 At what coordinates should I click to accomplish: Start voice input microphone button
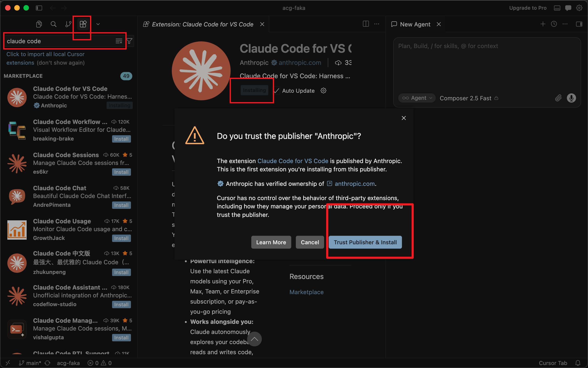(x=571, y=98)
